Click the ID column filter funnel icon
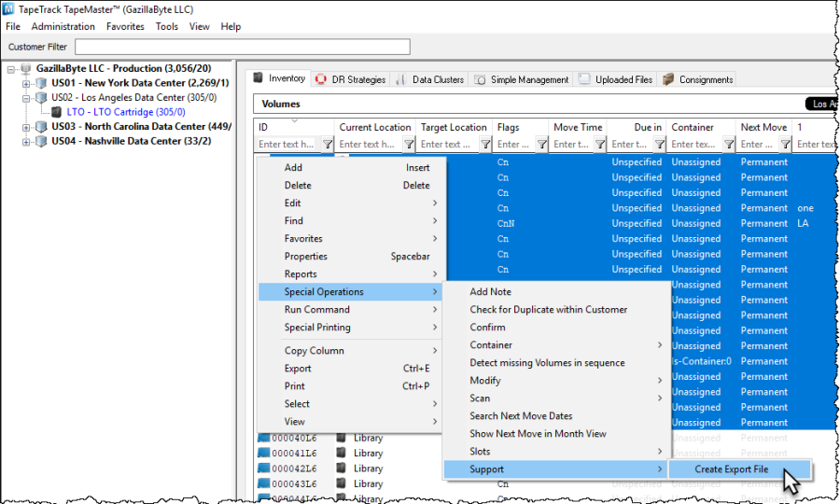The image size is (840, 504). 328,144
